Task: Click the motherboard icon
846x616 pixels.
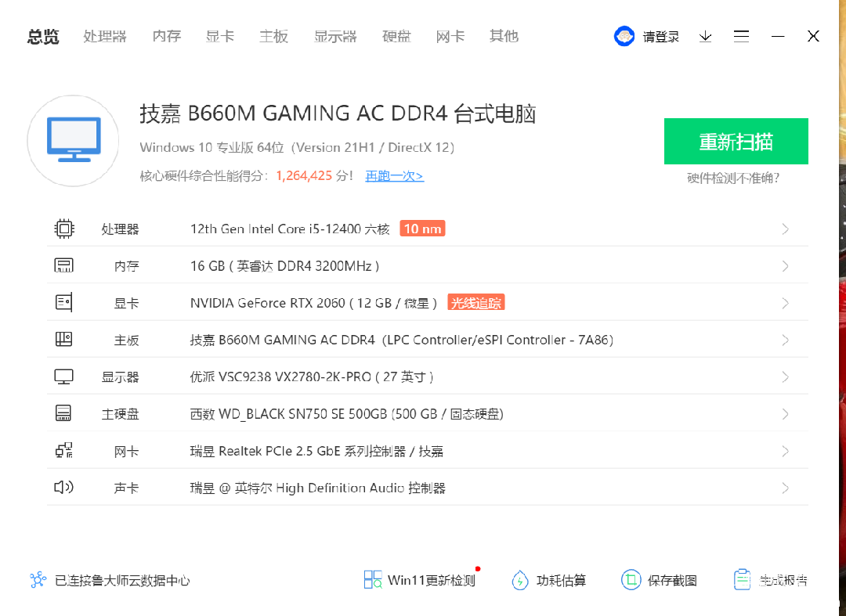Action: [x=63, y=340]
